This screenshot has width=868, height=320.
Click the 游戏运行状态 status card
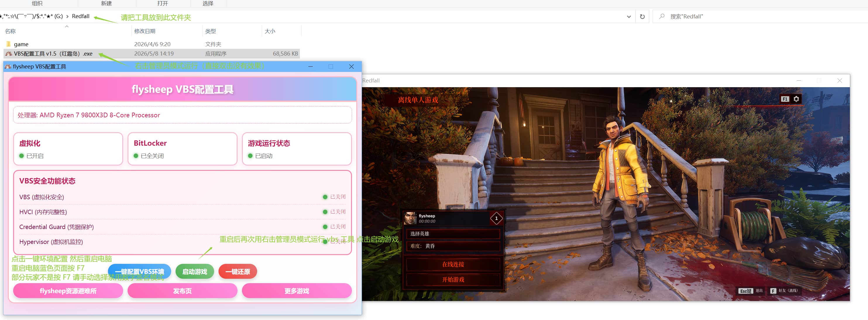point(297,149)
